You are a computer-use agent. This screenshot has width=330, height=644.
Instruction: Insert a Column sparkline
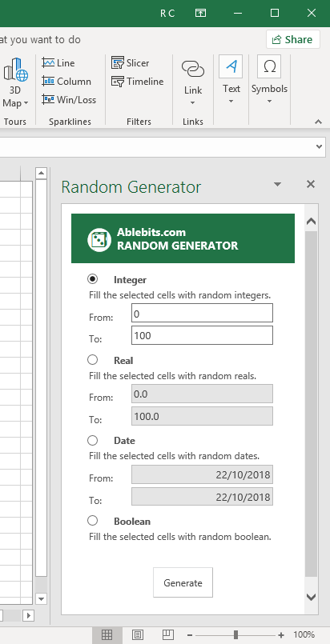[x=66, y=82]
